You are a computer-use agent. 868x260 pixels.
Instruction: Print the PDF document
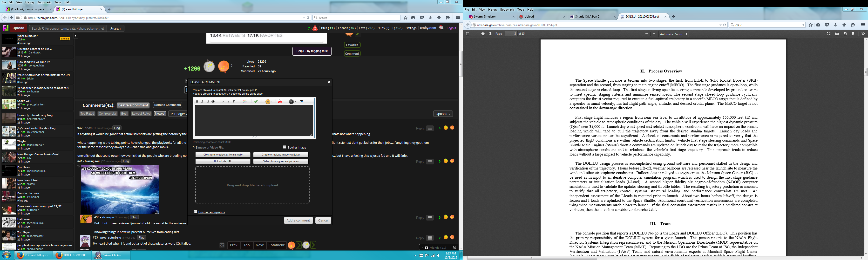[x=837, y=34]
